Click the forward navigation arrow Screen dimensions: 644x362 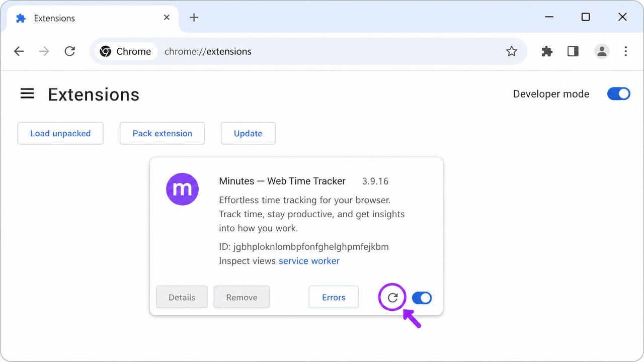(x=44, y=51)
